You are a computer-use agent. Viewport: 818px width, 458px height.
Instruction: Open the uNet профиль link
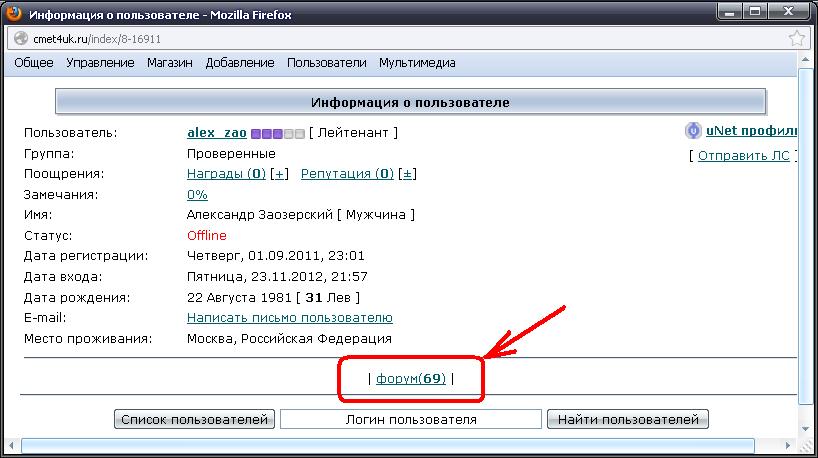pos(751,130)
